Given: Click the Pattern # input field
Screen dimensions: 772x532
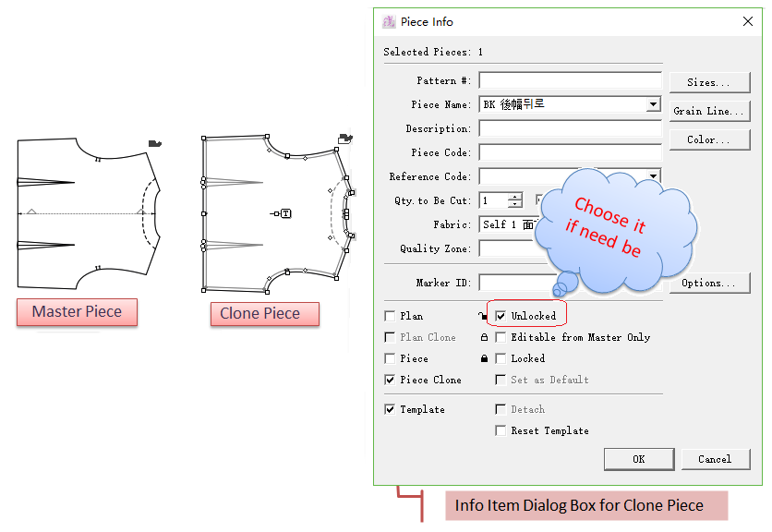Looking at the screenshot, I should pyautogui.click(x=570, y=81).
